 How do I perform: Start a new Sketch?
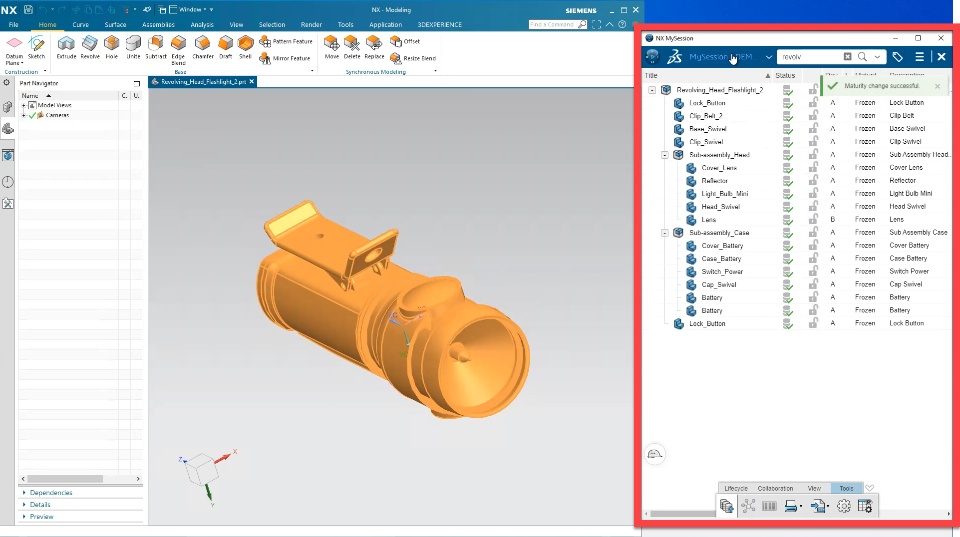pyautogui.click(x=36, y=47)
